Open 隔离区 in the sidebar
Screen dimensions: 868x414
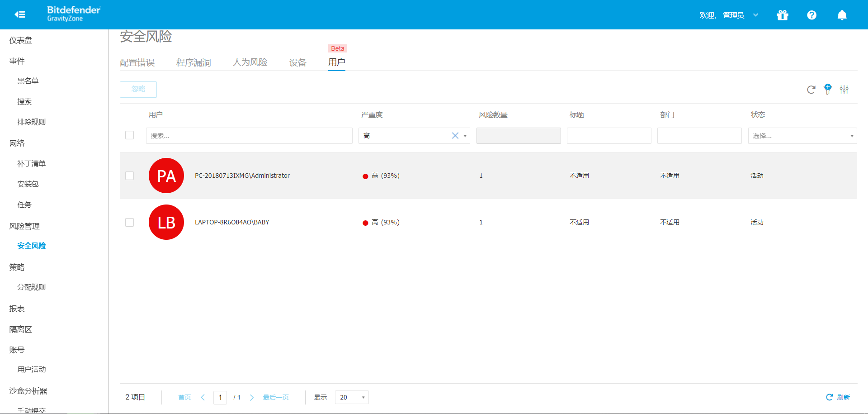[x=21, y=329]
